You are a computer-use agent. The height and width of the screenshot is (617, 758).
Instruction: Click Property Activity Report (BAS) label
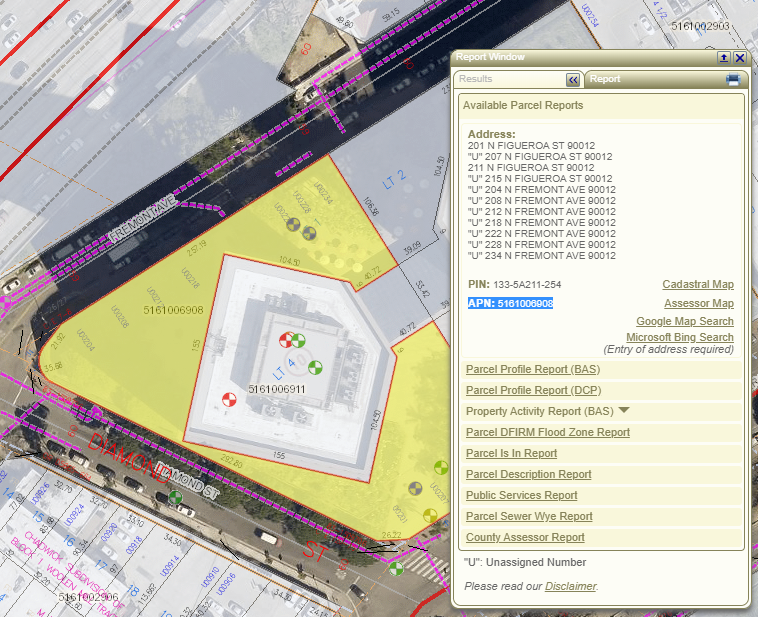click(539, 411)
